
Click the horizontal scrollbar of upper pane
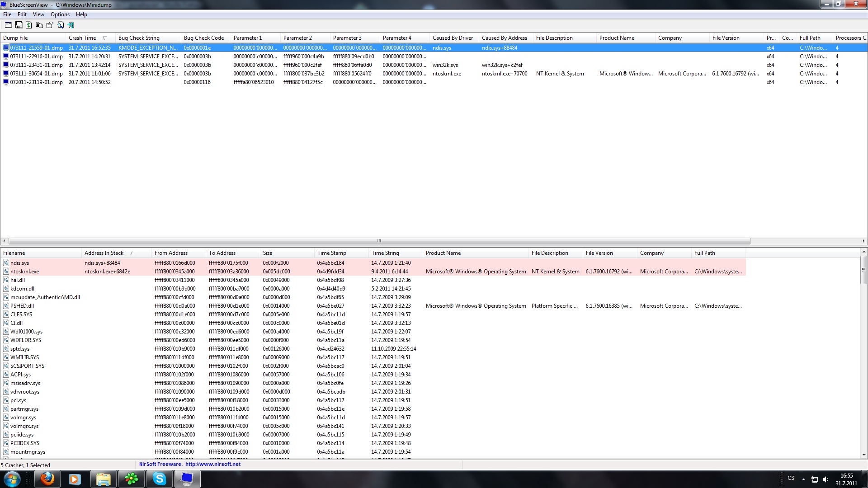(x=379, y=241)
